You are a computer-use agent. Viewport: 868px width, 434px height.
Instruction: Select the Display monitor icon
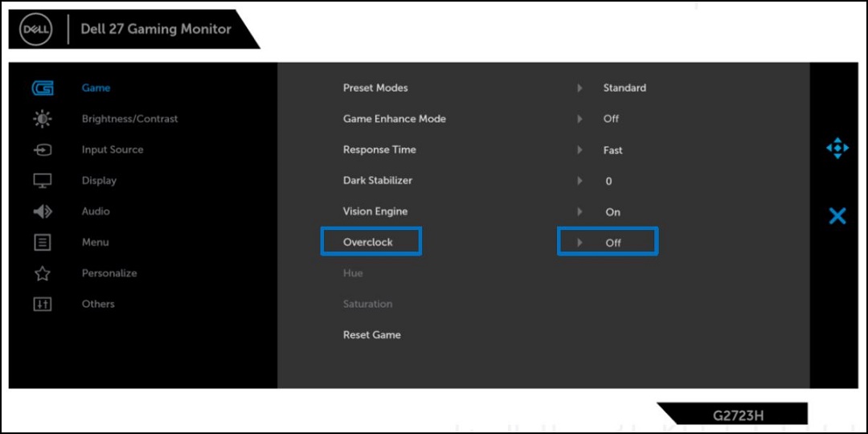(x=43, y=181)
